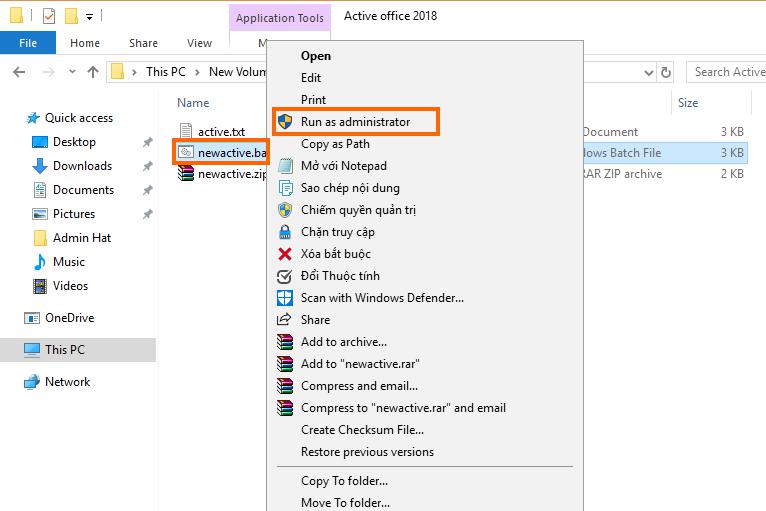The height and width of the screenshot is (511, 766).
Task: Click the Up arrow navigation icon
Action: 92,72
